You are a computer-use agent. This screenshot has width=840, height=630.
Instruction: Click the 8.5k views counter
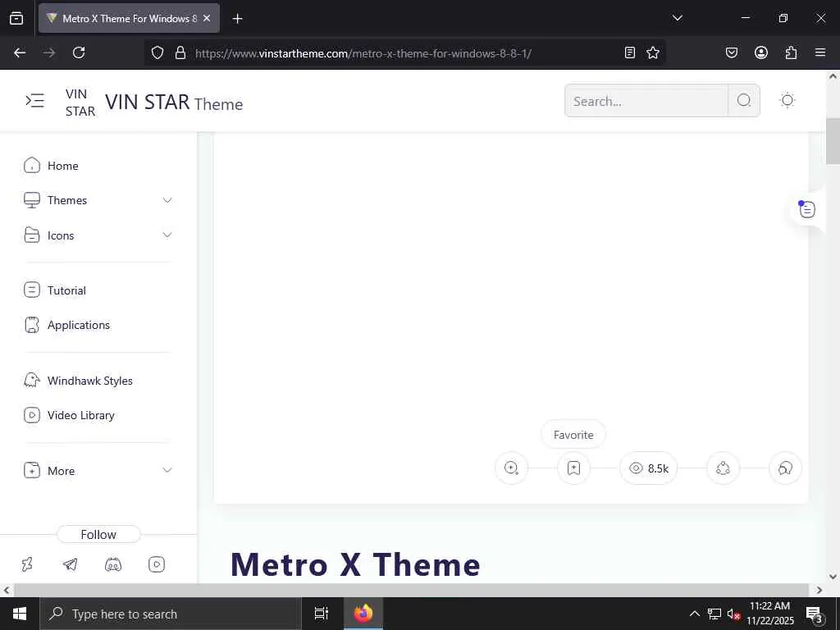pos(649,468)
